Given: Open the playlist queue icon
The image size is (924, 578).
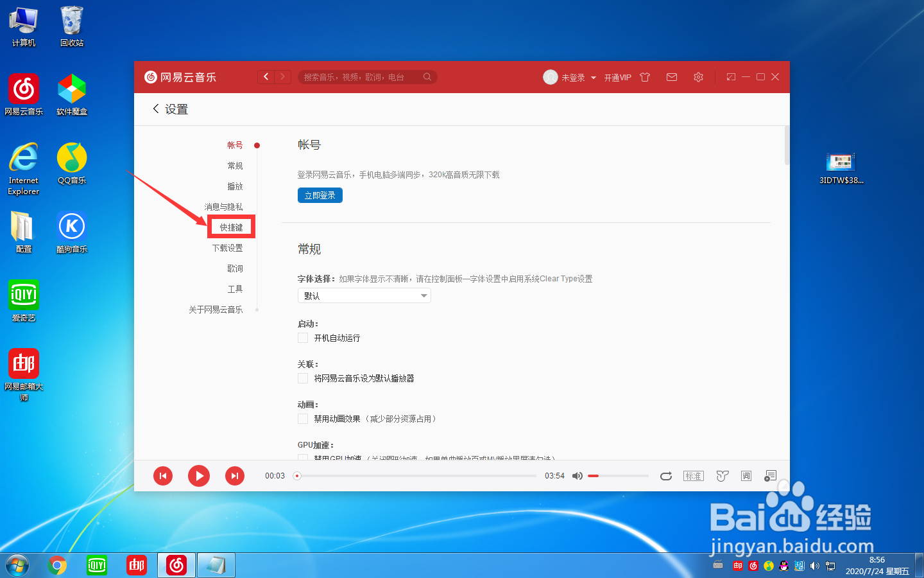Looking at the screenshot, I should [771, 476].
